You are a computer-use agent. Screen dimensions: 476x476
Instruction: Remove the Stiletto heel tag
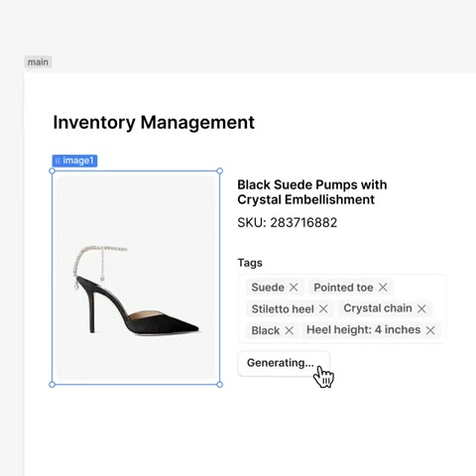pyautogui.click(x=323, y=309)
